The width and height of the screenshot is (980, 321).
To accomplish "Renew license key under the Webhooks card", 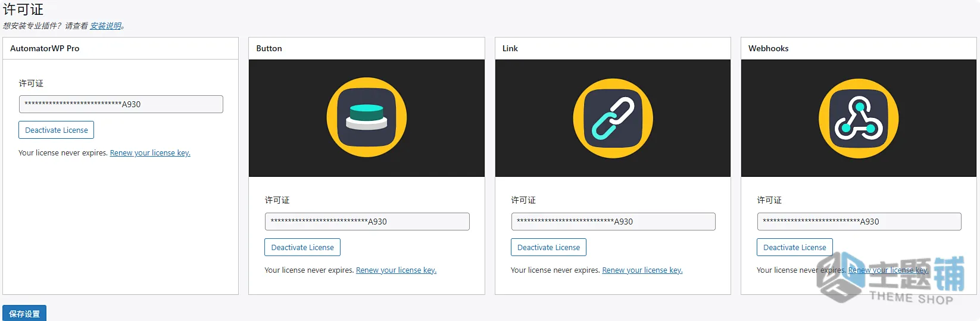I will coord(888,270).
